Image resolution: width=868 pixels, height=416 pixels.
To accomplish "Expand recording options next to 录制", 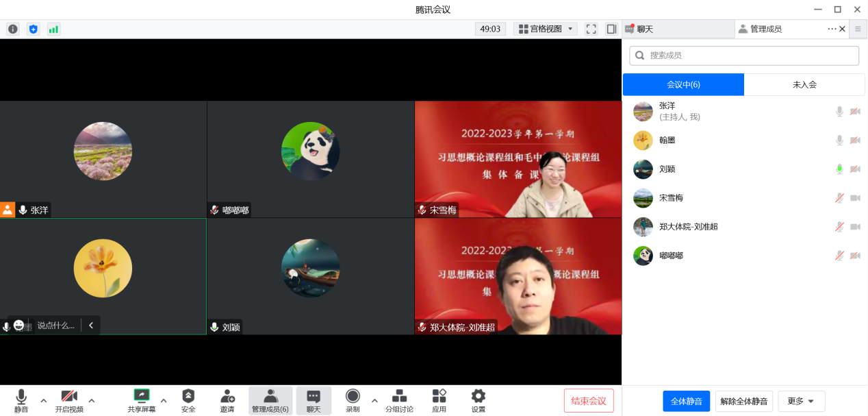I will [374, 400].
